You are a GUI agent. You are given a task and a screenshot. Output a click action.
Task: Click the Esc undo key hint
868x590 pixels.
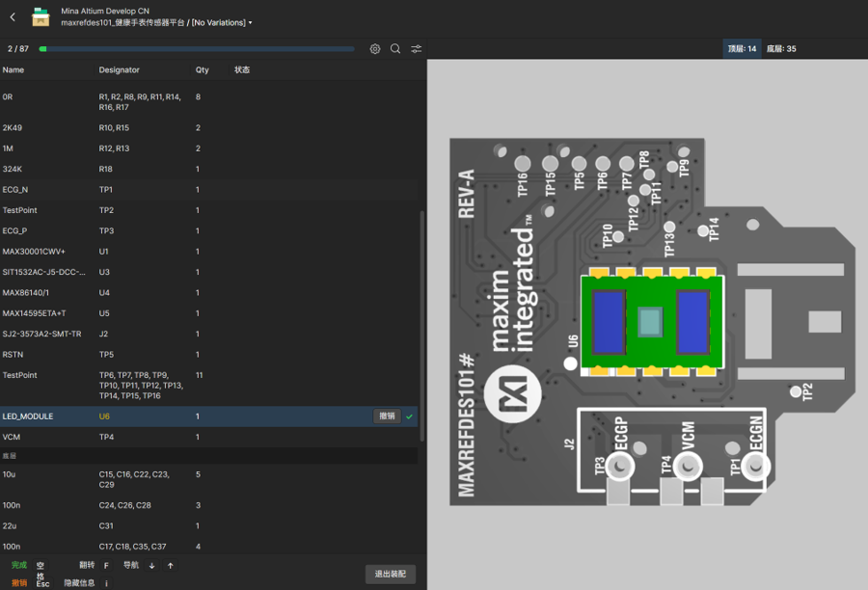(42, 584)
